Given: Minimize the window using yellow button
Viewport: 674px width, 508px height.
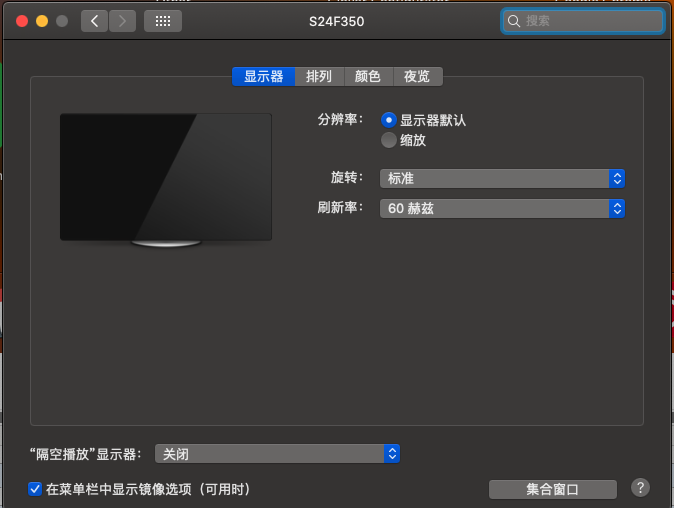Looking at the screenshot, I should pyautogui.click(x=42, y=21).
